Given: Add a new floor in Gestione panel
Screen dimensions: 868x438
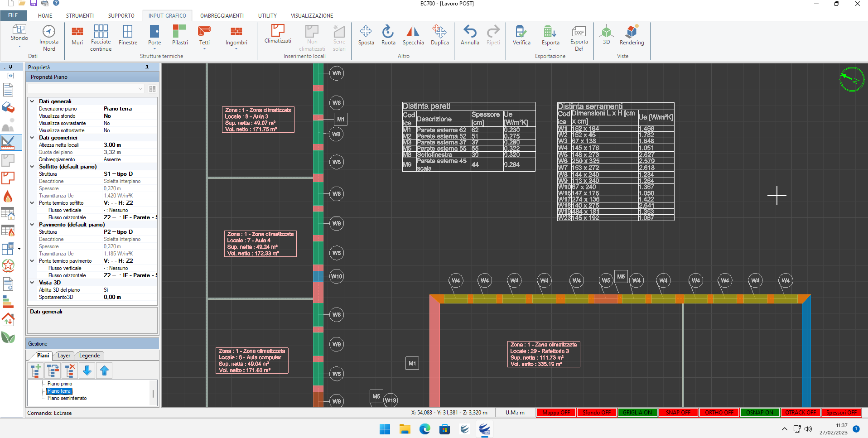Looking at the screenshot, I should 36,371.
